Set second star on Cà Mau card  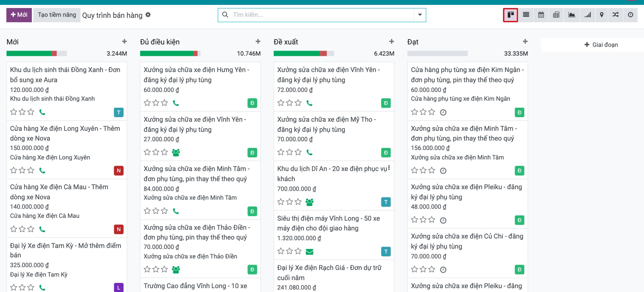point(22,229)
